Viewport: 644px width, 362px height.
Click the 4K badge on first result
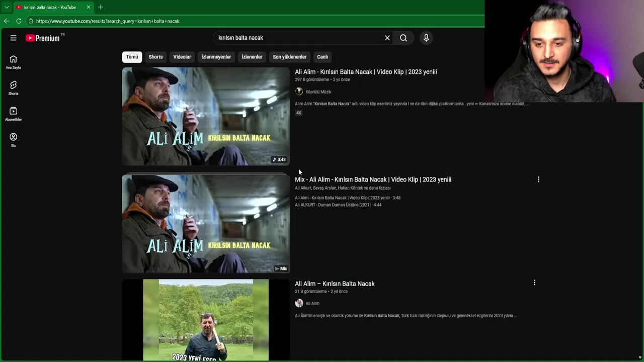(298, 113)
